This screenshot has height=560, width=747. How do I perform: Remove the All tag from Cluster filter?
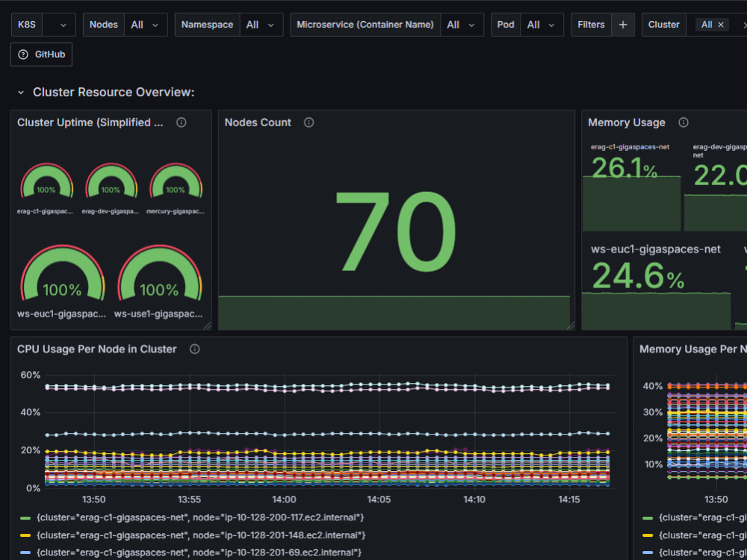pos(721,25)
